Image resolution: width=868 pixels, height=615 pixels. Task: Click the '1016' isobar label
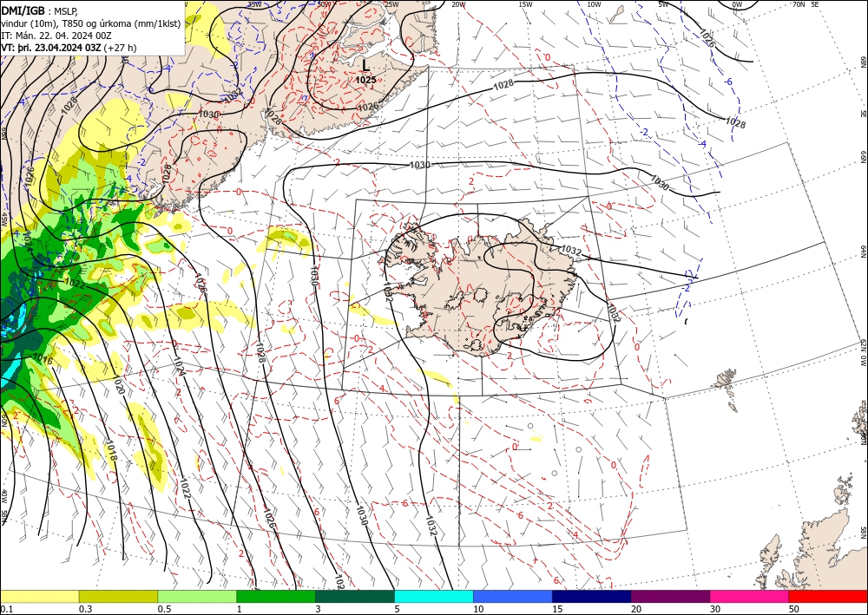click(x=42, y=359)
